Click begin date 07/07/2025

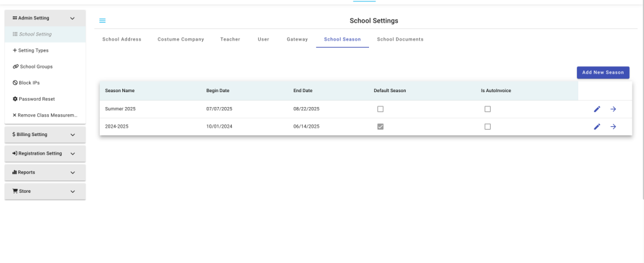(x=220, y=109)
